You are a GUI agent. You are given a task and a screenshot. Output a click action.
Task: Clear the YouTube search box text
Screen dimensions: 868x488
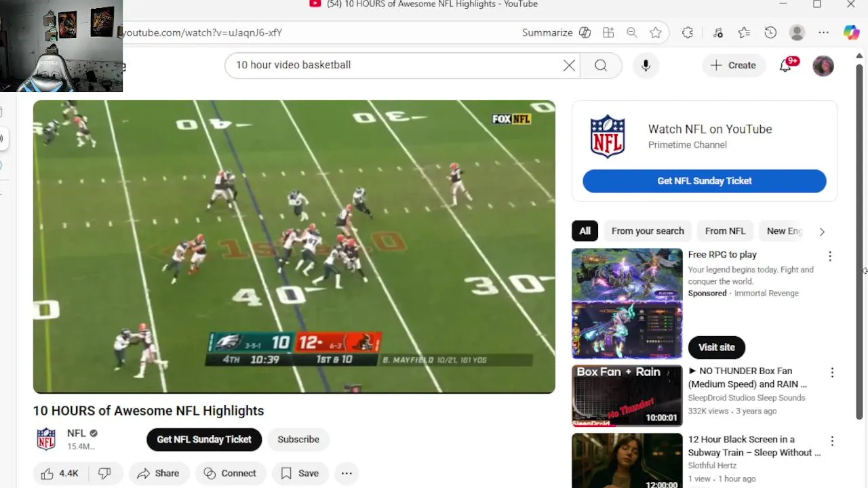569,65
